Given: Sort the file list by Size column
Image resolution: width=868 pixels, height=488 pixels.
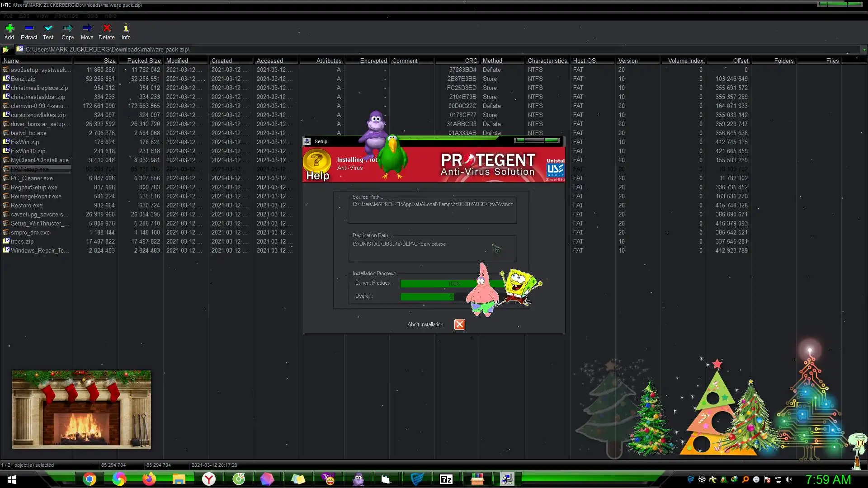Looking at the screenshot, I should tap(109, 61).
